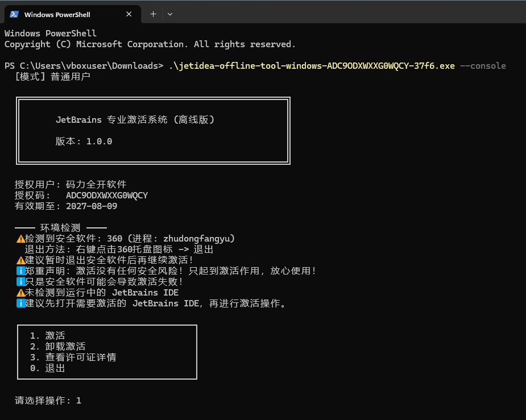Click the info icon beside 郑重声明

coord(20,271)
